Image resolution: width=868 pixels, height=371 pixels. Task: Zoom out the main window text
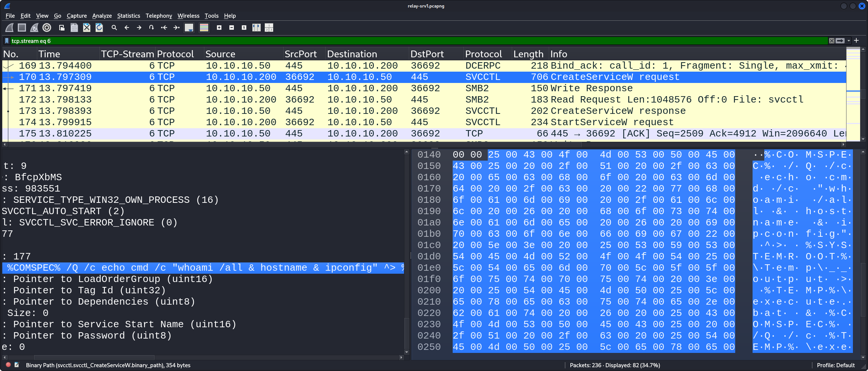[x=232, y=28]
